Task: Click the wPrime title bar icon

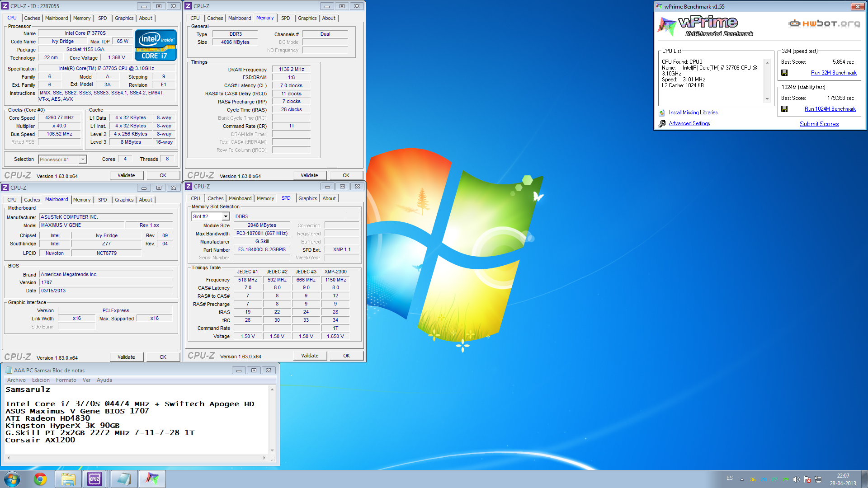Action: 659,6
